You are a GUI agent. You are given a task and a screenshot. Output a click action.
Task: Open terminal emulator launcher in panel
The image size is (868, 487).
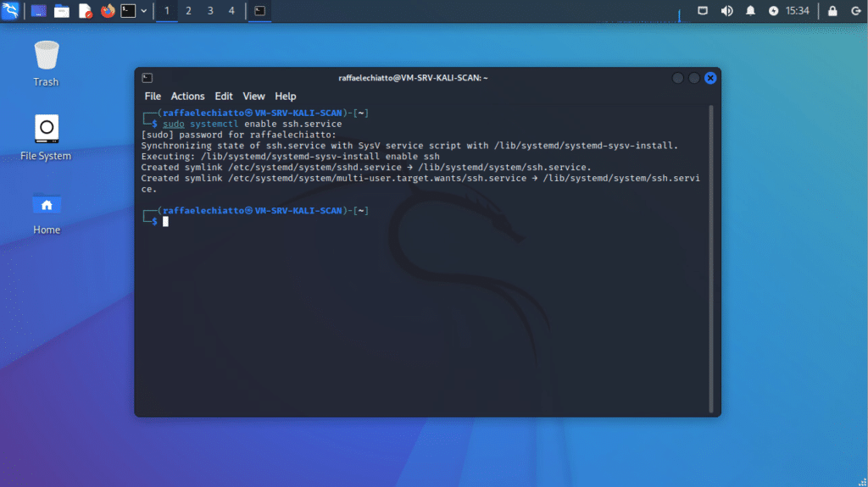tap(128, 10)
